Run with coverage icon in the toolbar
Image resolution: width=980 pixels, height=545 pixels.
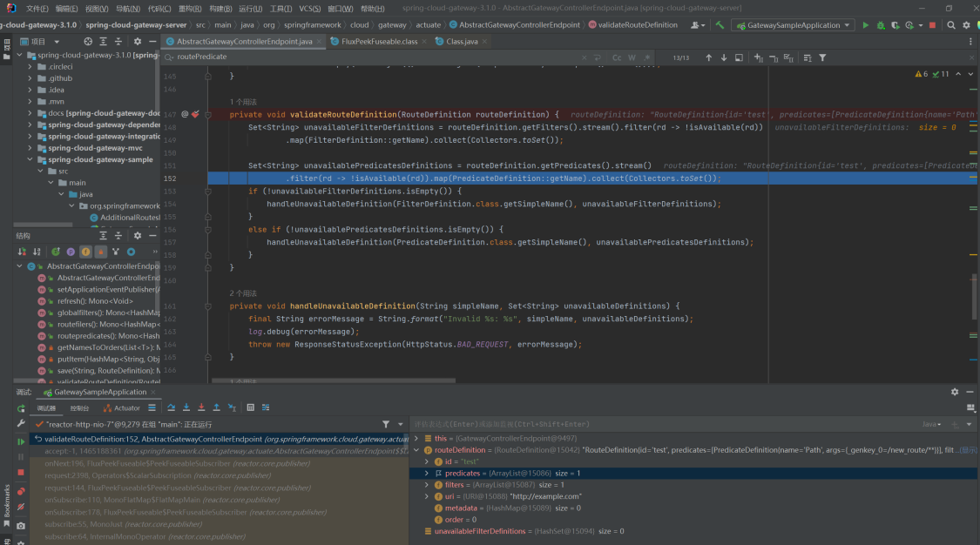coord(895,25)
